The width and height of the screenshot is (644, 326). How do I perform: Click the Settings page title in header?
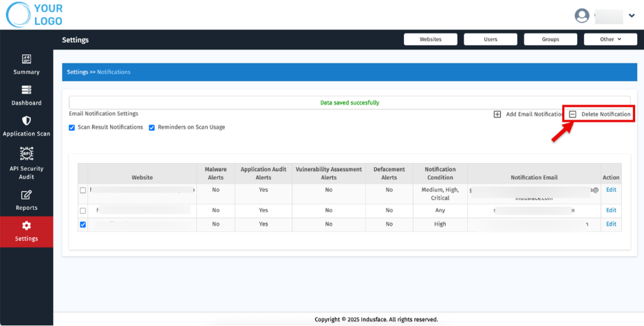(x=75, y=40)
